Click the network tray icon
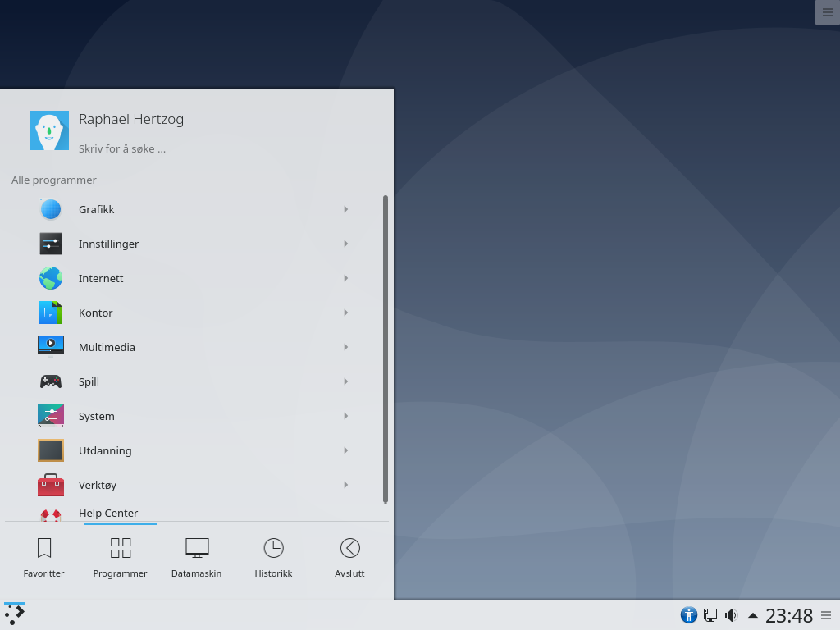The width and height of the screenshot is (840, 630). pos(710,615)
